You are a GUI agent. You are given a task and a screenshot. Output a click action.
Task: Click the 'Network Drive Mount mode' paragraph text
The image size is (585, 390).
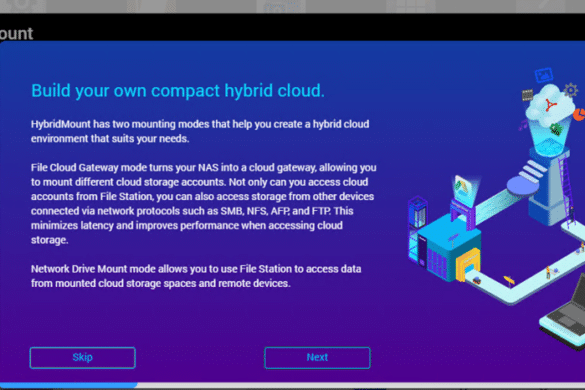pos(196,276)
